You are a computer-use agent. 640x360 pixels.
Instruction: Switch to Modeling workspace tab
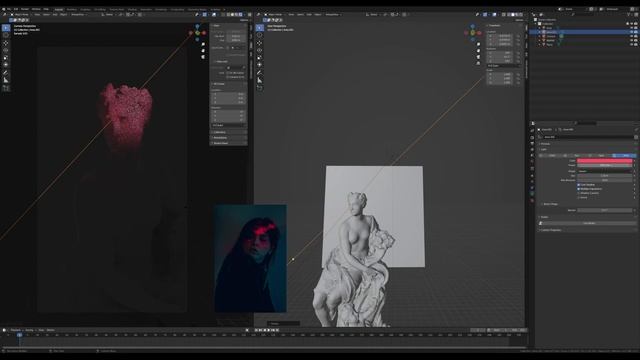pyautogui.click(x=71, y=9)
